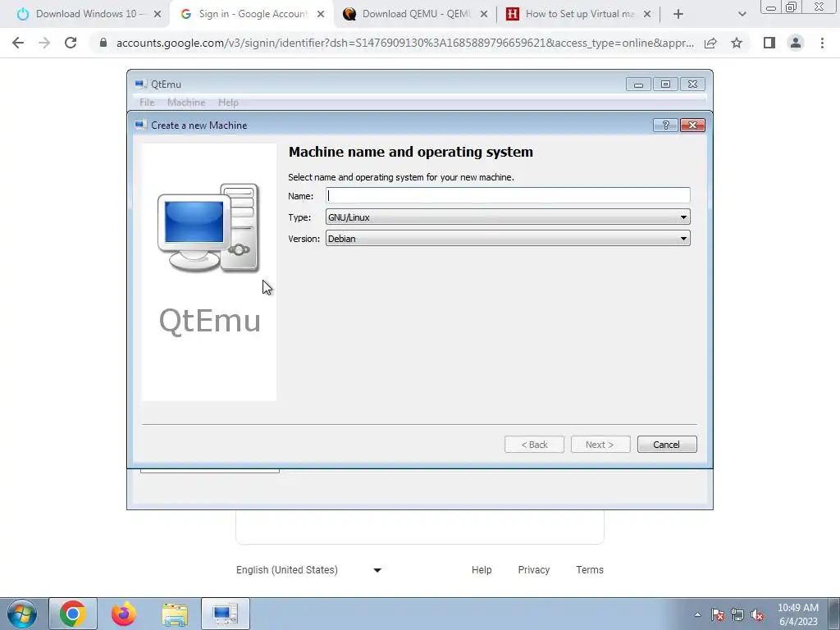Open the Help menu in QtEmu
The width and height of the screenshot is (840, 630).
tap(228, 103)
